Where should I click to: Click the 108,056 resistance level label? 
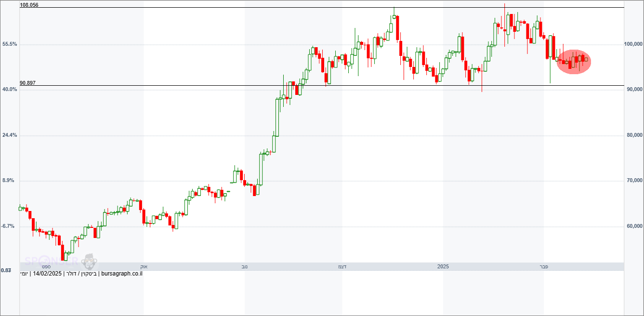pos(29,5)
